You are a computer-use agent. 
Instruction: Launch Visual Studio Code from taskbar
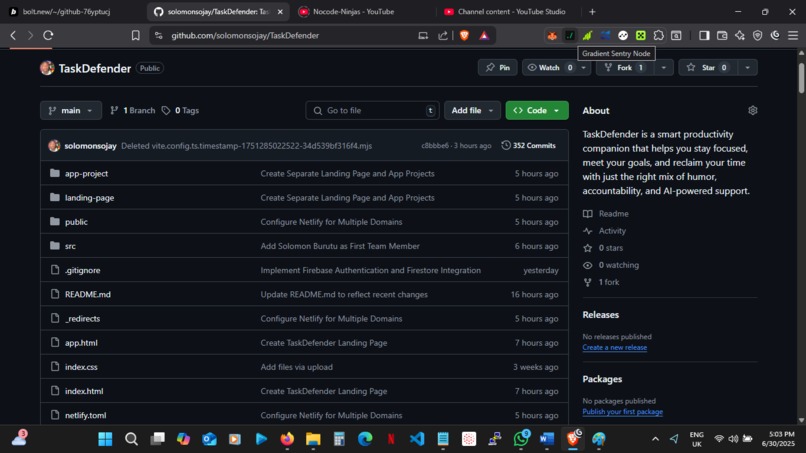417,439
